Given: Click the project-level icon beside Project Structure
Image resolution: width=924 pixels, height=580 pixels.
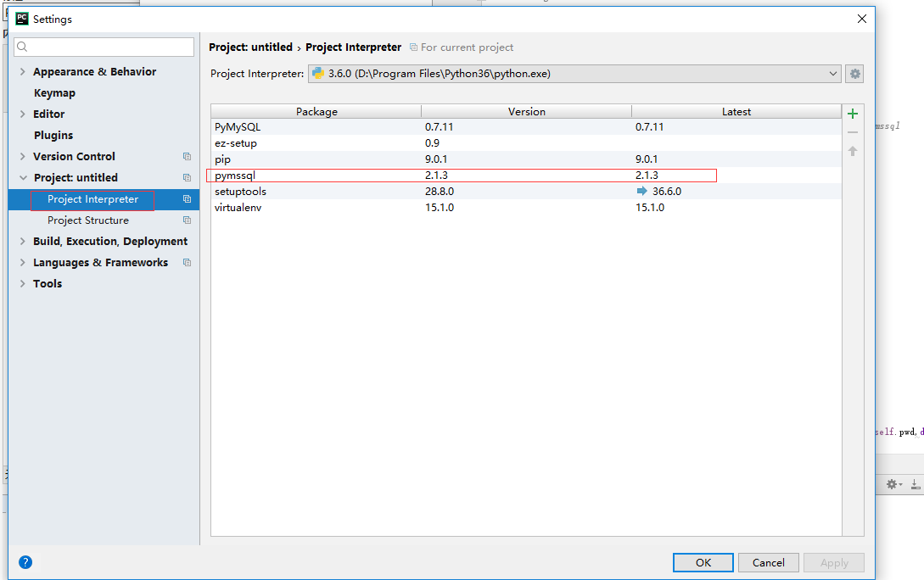Looking at the screenshot, I should pyautogui.click(x=187, y=220).
